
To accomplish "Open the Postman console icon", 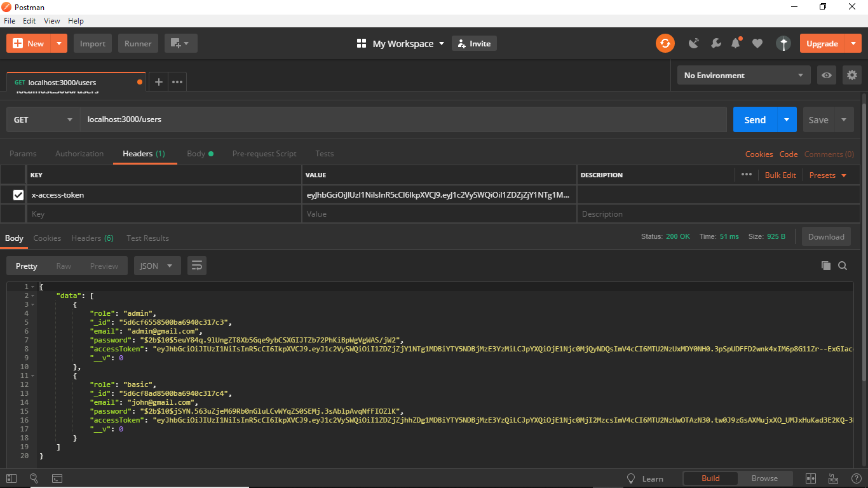I will (x=57, y=478).
